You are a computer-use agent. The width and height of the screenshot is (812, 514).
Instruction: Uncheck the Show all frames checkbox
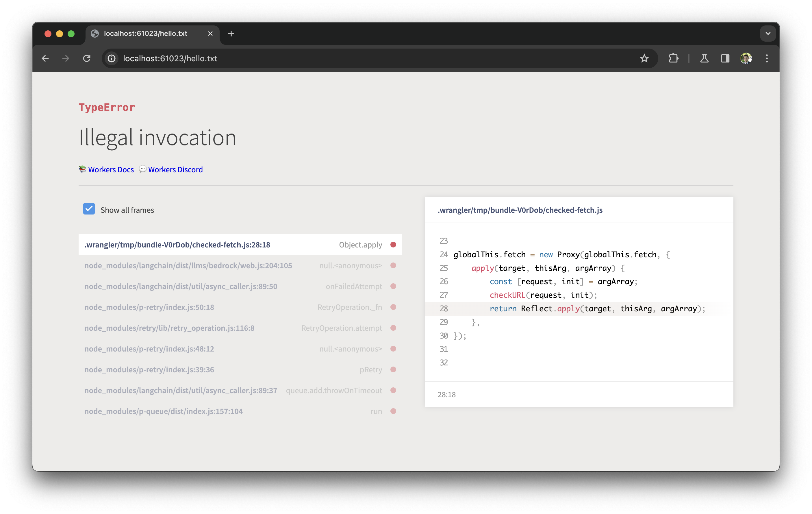coord(89,209)
